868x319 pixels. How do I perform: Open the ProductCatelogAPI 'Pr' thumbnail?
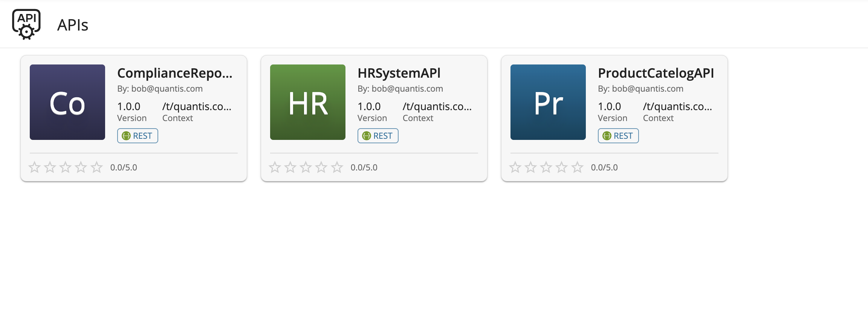click(548, 102)
